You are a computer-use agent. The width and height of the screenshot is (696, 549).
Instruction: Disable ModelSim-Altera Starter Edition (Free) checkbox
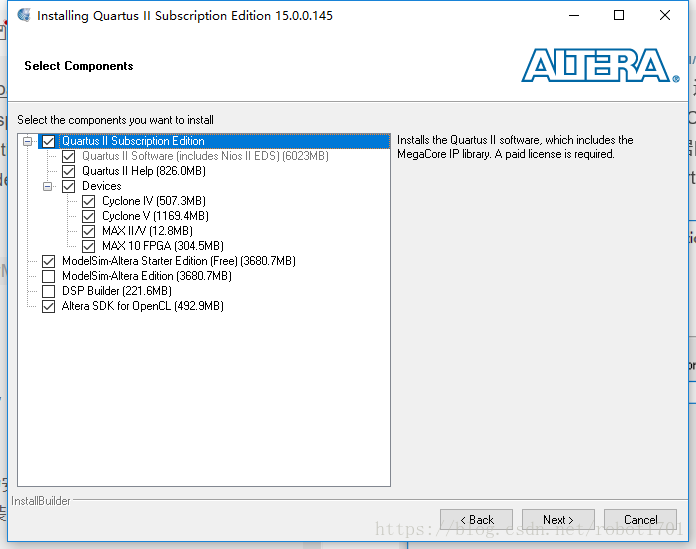[x=48, y=261]
